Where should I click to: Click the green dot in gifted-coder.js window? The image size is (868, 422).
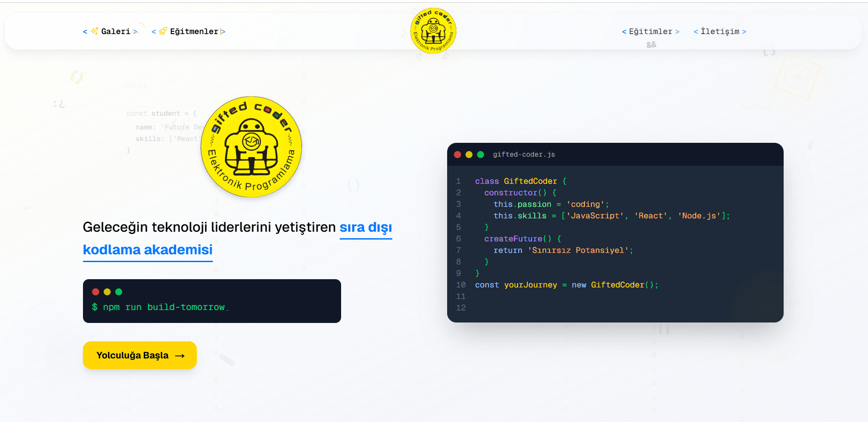480,155
